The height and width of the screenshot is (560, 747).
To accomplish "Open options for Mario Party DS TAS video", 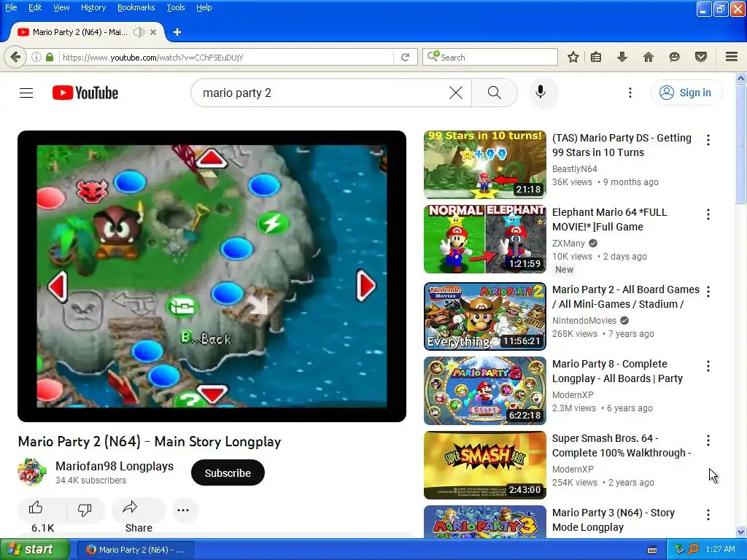I will pyautogui.click(x=708, y=140).
